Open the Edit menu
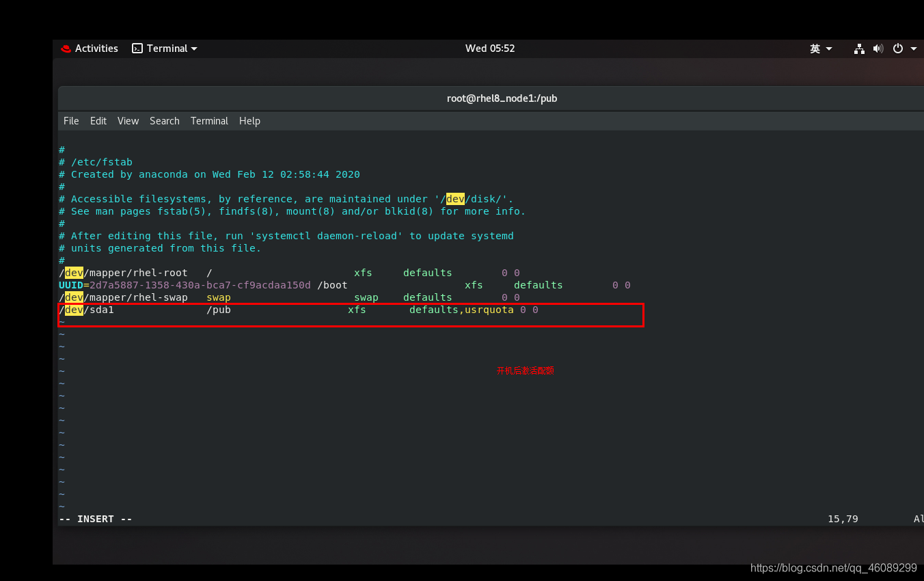924x581 pixels. 98,121
